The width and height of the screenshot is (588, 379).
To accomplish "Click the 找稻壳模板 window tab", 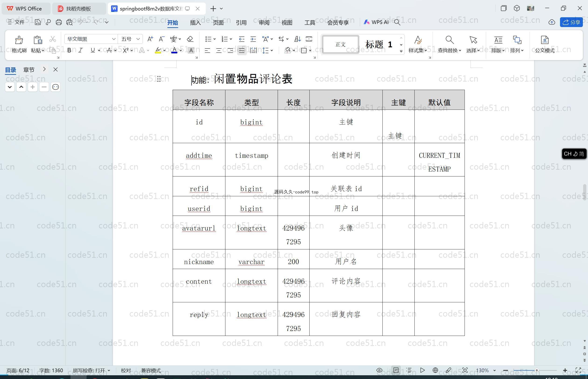I will coord(79,9).
